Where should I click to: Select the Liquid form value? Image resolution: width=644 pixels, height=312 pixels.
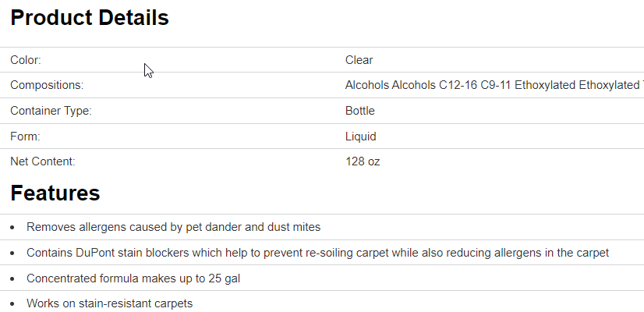[x=361, y=136]
